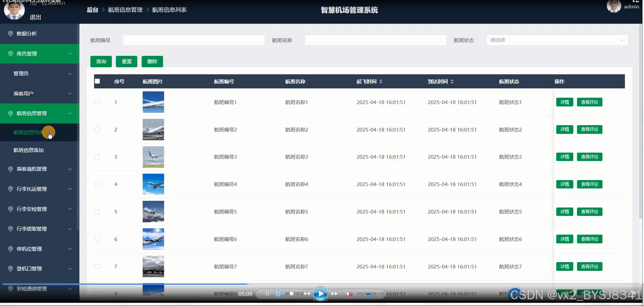Click the 行李提取管理 location pin icon
The image size is (644, 306).
click(10, 229)
